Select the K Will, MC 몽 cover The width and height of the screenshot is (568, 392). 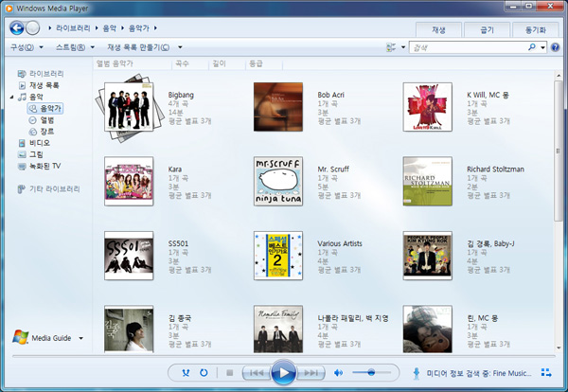click(x=428, y=107)
